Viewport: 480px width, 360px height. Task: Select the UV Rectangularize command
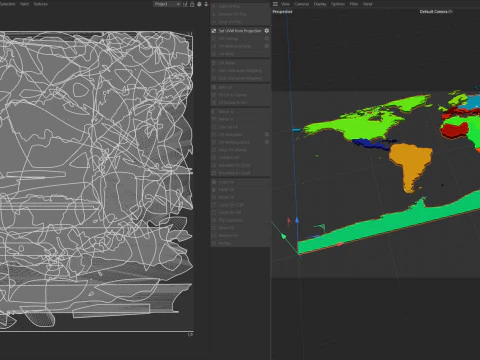[x=240, y=142]
